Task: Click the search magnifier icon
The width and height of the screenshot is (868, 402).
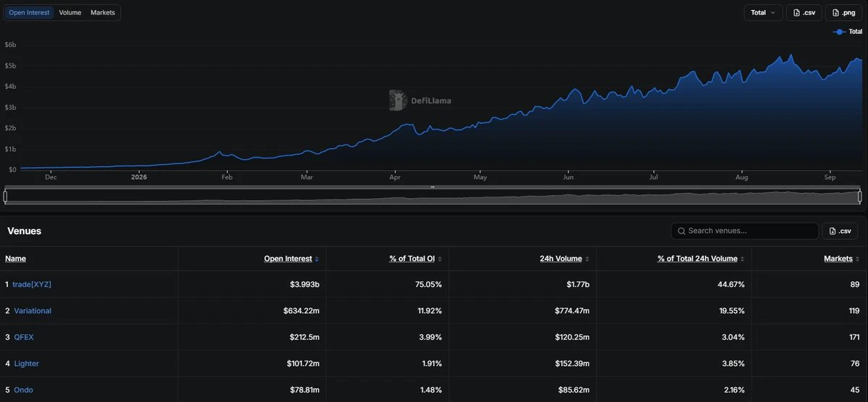Action: point(681,231)
